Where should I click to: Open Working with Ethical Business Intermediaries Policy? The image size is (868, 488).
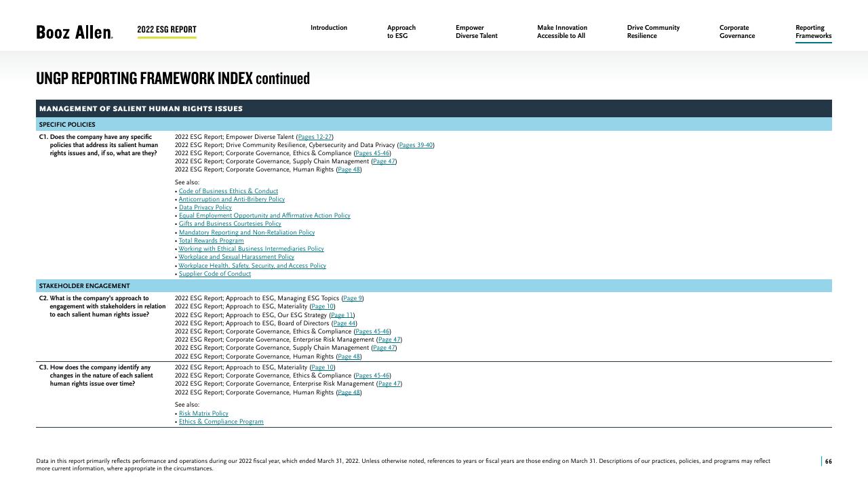click(x=252, y=249)
